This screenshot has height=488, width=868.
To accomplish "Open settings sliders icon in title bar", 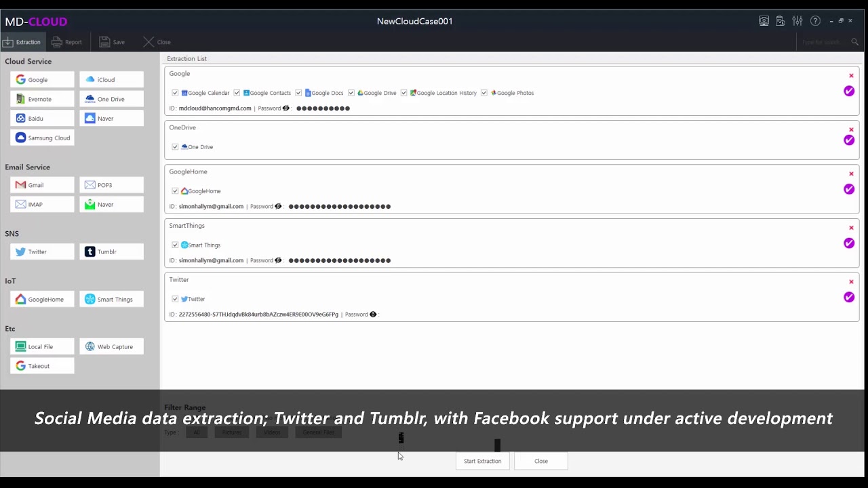I will coord(797,21).
